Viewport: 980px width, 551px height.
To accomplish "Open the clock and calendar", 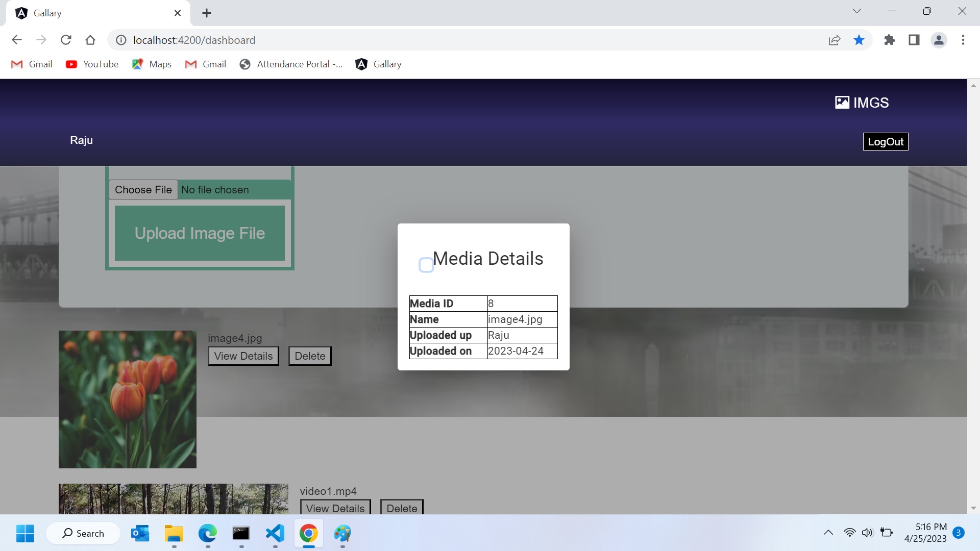I will point(925,533).
